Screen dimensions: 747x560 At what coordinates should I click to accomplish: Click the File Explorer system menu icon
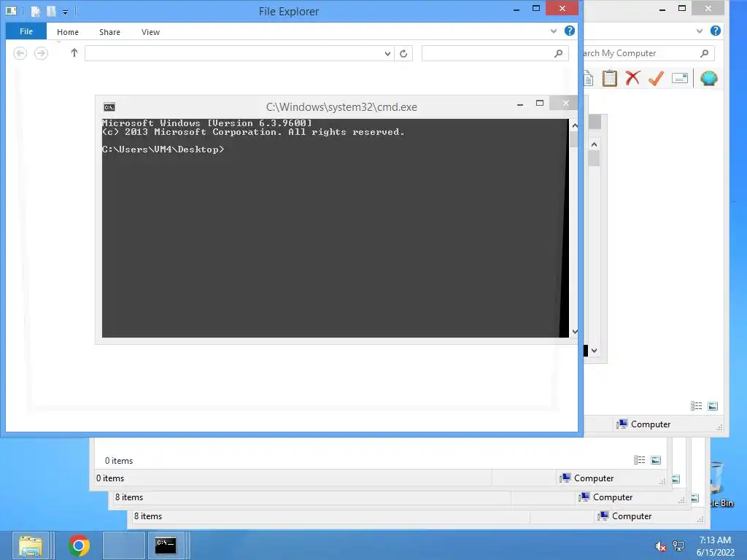click(11, 10)
